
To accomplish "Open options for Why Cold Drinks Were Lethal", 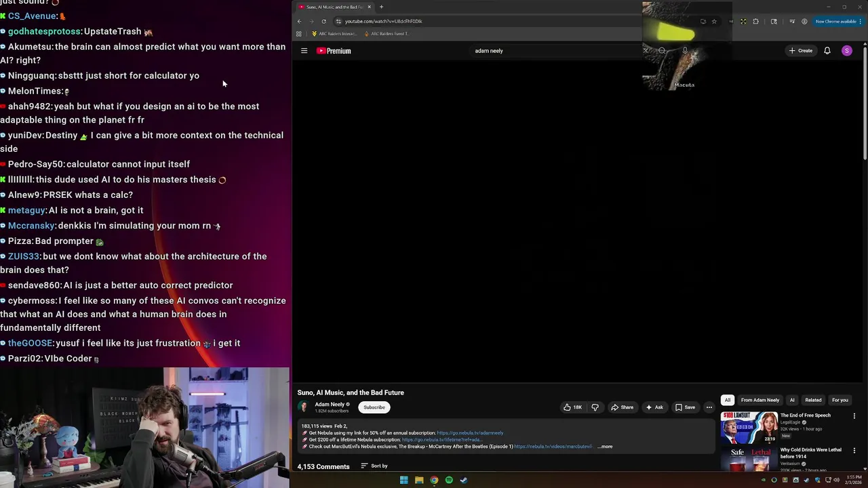I will pyautogui.click(x=854, y=451).
